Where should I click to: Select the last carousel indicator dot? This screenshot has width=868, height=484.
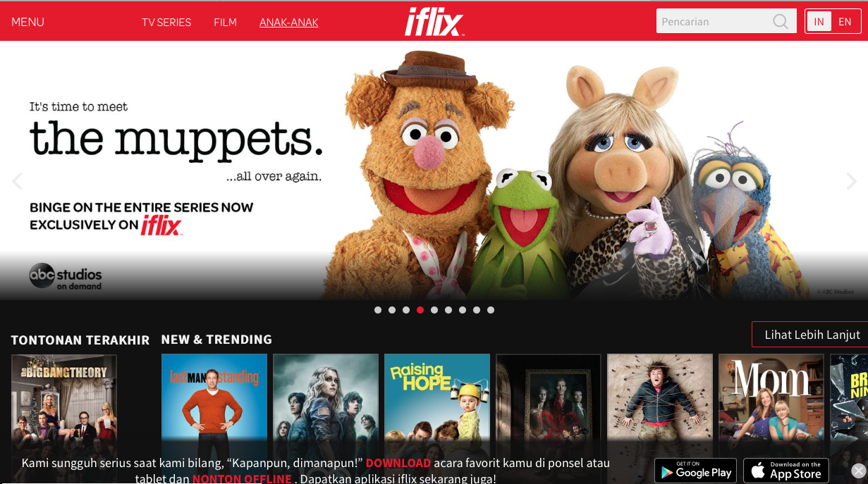(491, 310)
